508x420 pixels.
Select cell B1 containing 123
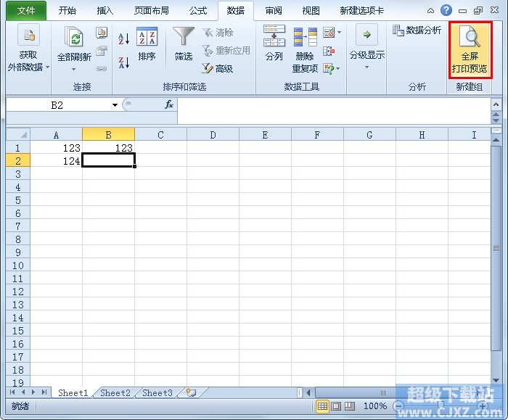point(109,148)
